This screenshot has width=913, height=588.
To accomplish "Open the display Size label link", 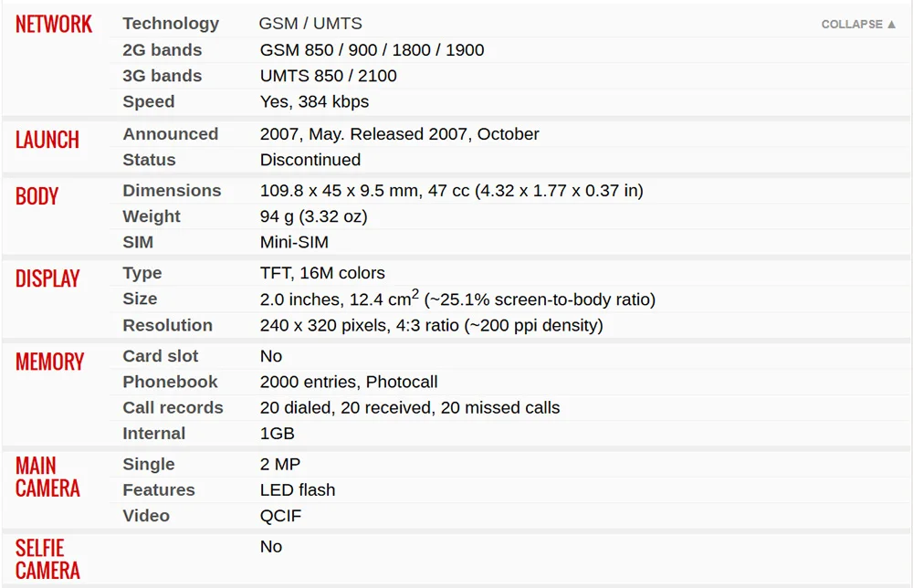I will [140, 299].
